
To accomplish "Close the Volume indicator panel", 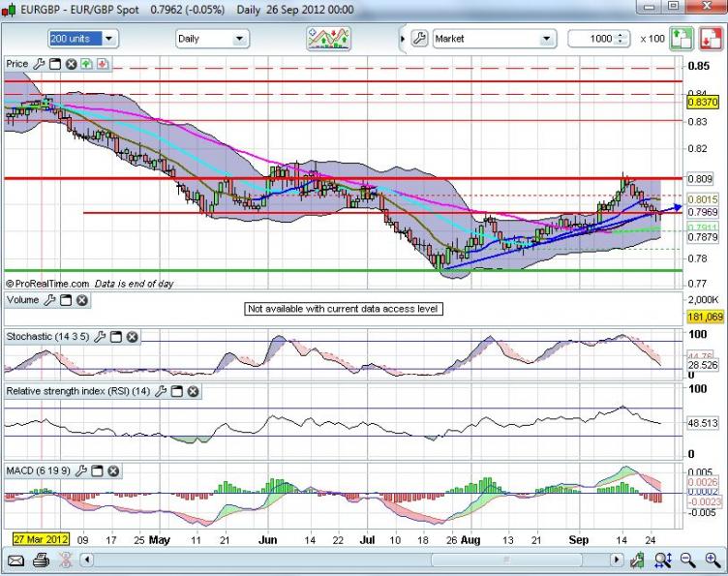I will click(x=82, y=300).
